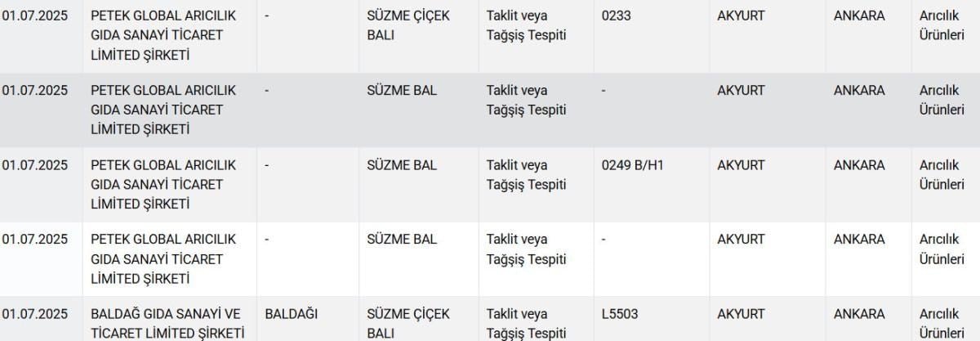Select the BALDAĞI brand name cell
This screenshot has width=980, height=341.
pyautogui.click(x=292, y=314)
